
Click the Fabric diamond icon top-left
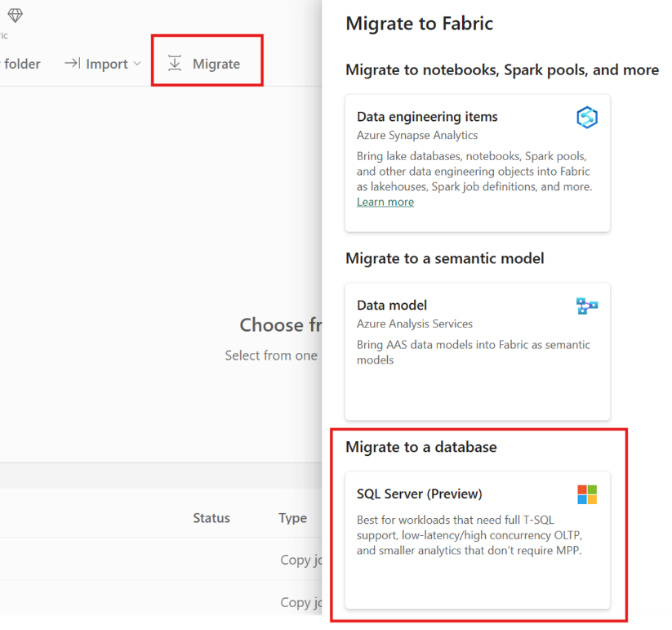point(16,15)
